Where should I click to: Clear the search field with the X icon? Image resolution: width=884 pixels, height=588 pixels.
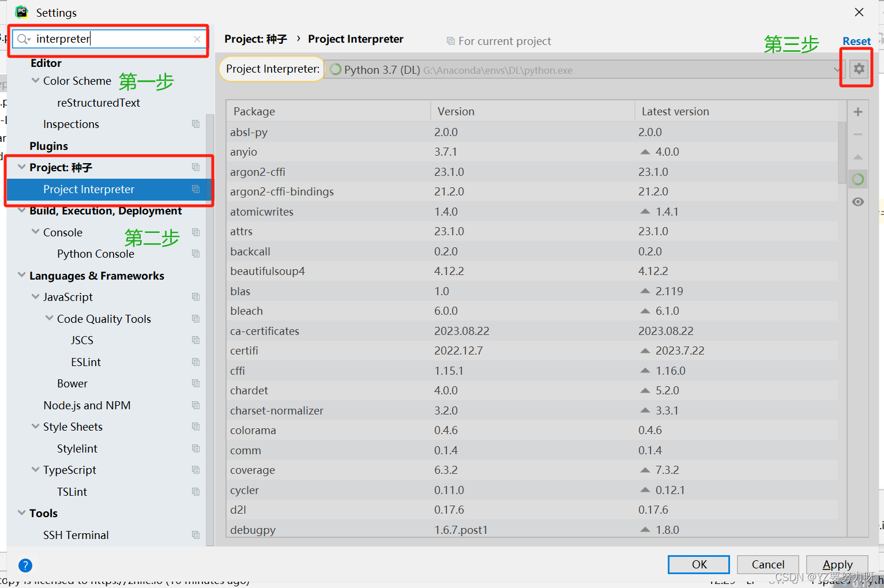pyautogui.click(x=197, y=39)
